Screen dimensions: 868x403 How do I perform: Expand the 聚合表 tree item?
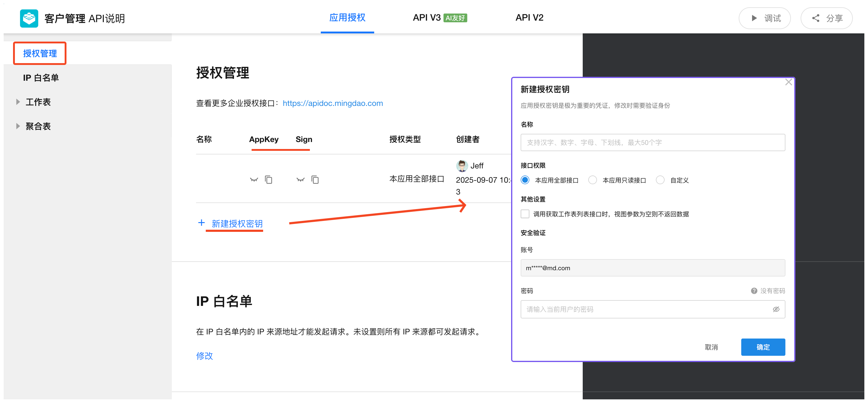(x=18, y=126)
